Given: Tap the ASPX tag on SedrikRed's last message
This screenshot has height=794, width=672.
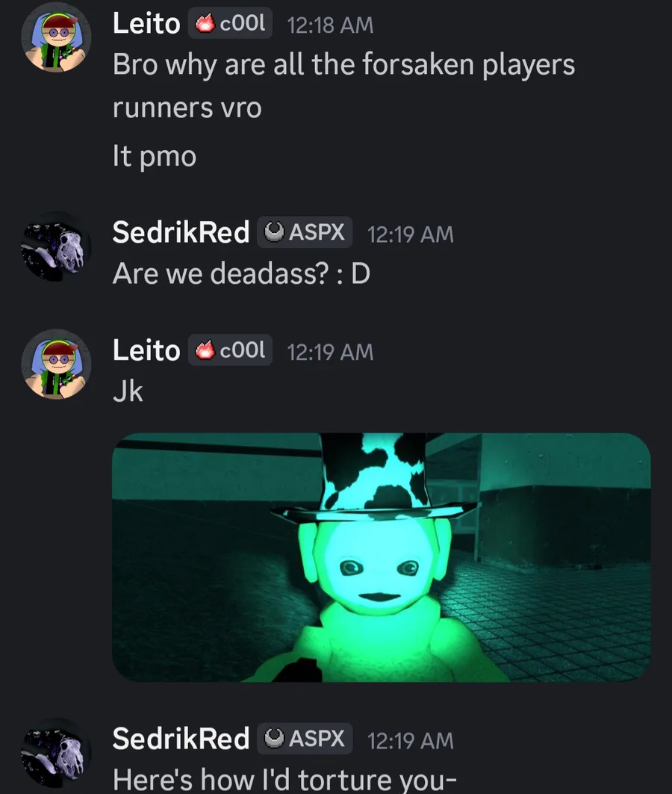Looking at the screenshot, I should [305, 739].
